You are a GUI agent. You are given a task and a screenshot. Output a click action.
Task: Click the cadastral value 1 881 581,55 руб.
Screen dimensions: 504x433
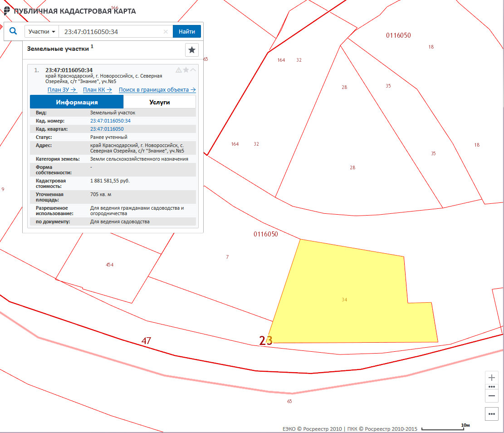[x=110, y=181]
